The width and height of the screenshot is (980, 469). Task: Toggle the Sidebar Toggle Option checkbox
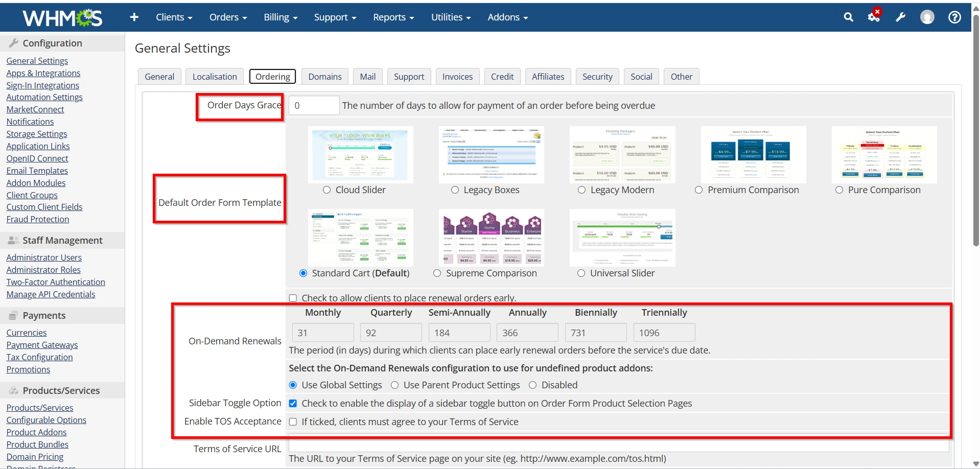(x=293, y=404)
